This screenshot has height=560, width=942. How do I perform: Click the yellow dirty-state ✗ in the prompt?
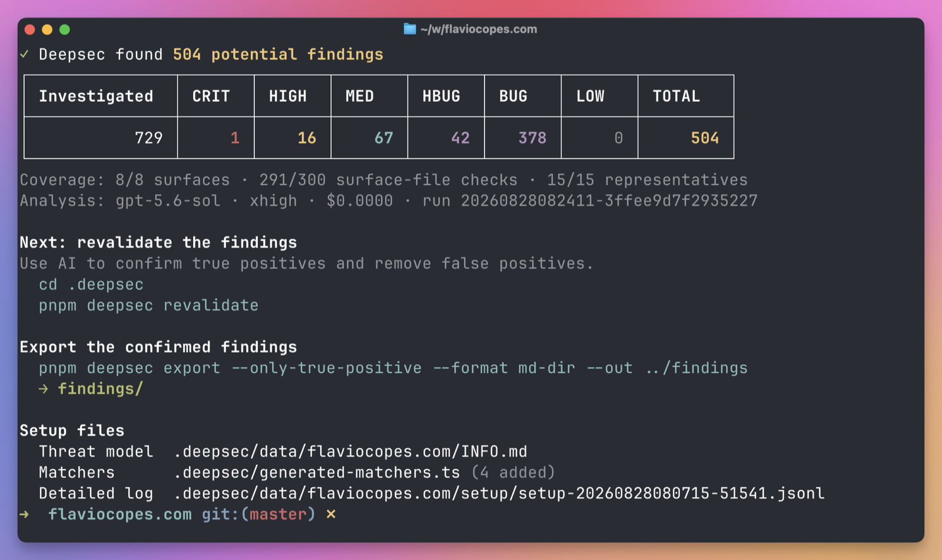(331, 514)
